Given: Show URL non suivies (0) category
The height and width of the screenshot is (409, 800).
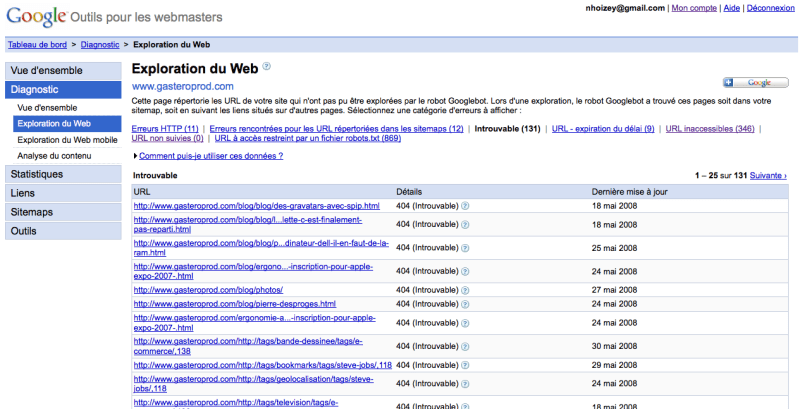Looking at the screenshot, I should [x=167, y=138].
